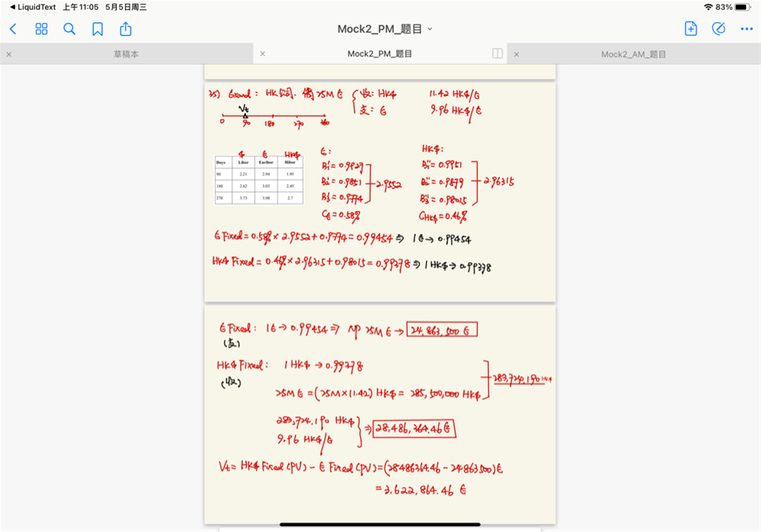Open search in the document
The image size is (761, 532).
click(69, 29)
